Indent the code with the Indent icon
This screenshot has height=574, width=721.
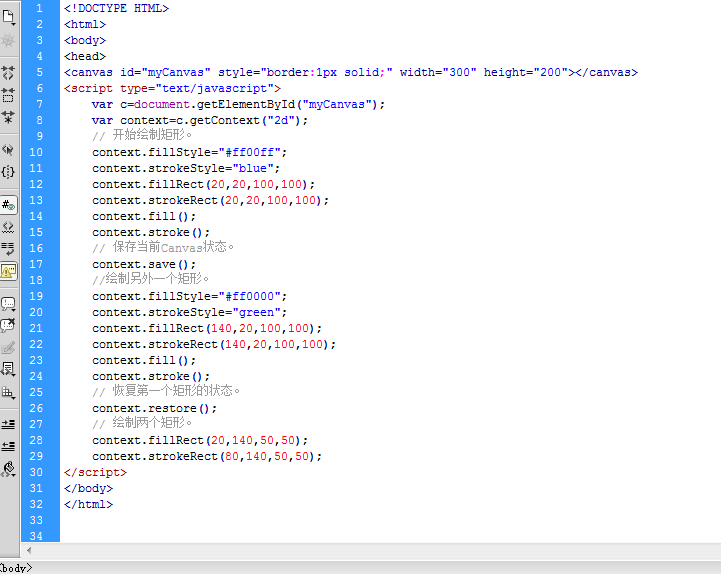click(9, 424)
